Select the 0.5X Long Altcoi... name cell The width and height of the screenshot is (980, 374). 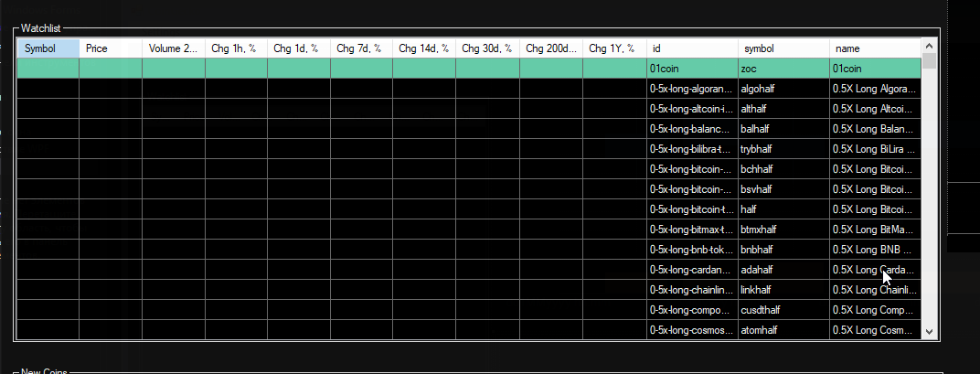click(x=875, y=109)
